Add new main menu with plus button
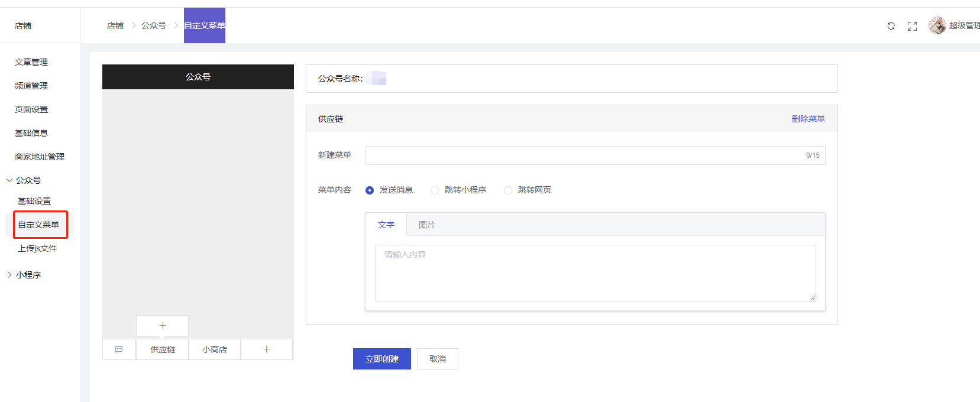The image size is (980, 402). [267, 349]
